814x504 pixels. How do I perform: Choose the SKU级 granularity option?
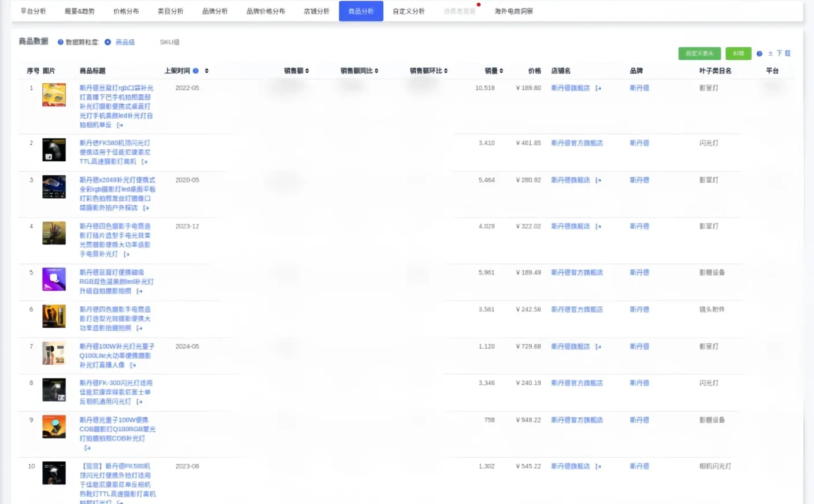(169, 42)
